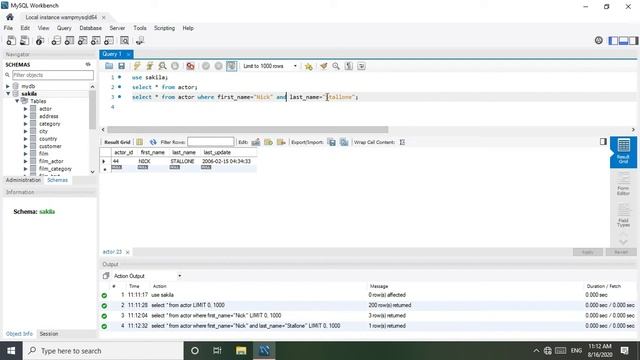Click the edit current row icon
Viewport: 640px width, 360px height.
pyautogui.click(x=256, y=142)
